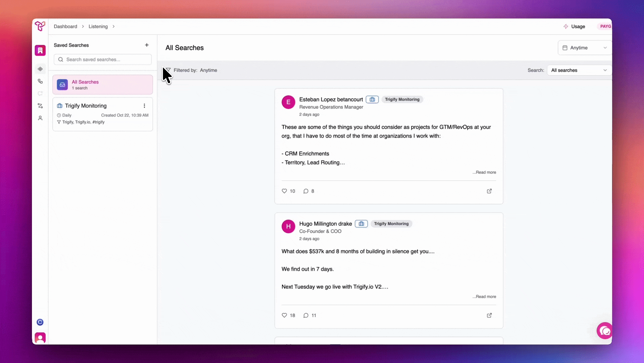Click the Trigify logo icon
The image size is (644, 363).
click(x=40, y=26)
